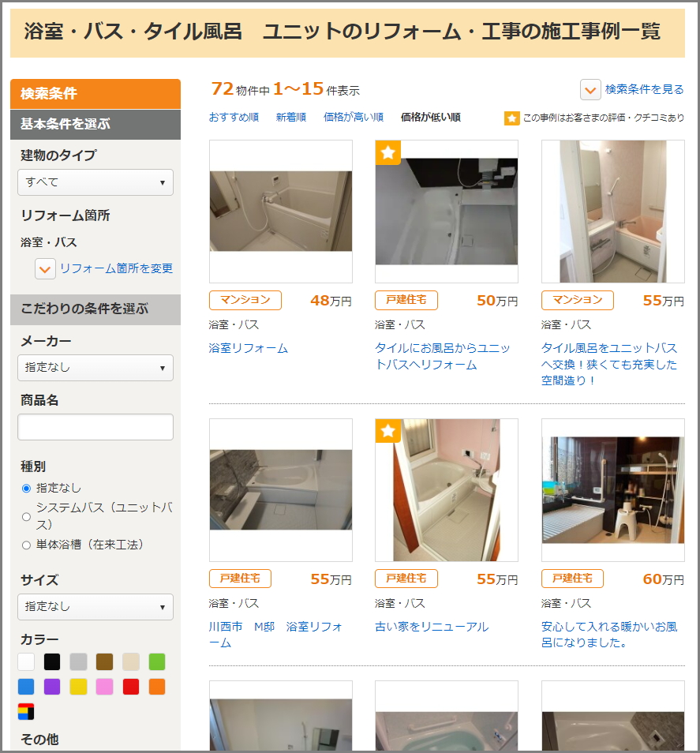700x753 pixels.
Task: Open 安心して入れる暖かいお風呂になりました link
Action: tap(609, 635)
